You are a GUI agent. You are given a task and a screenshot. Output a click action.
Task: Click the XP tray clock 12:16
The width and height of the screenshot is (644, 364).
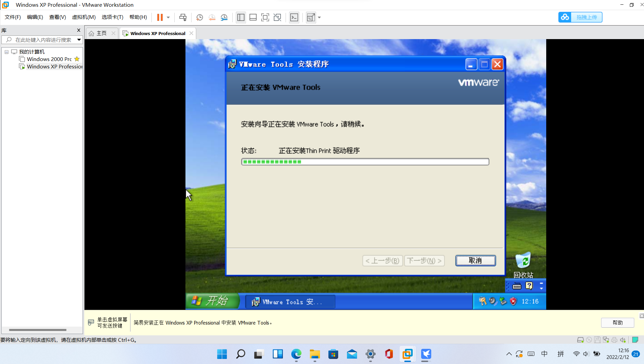(530, 301)
